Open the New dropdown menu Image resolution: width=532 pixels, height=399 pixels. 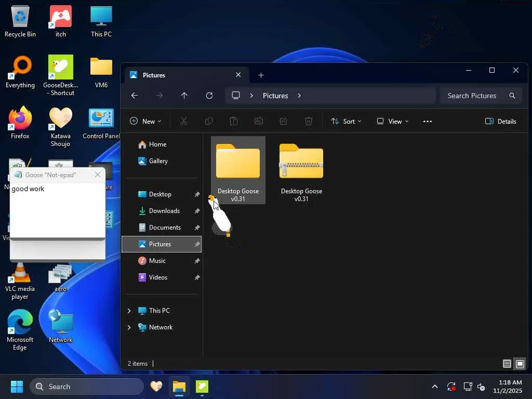[x=146, y=121]
